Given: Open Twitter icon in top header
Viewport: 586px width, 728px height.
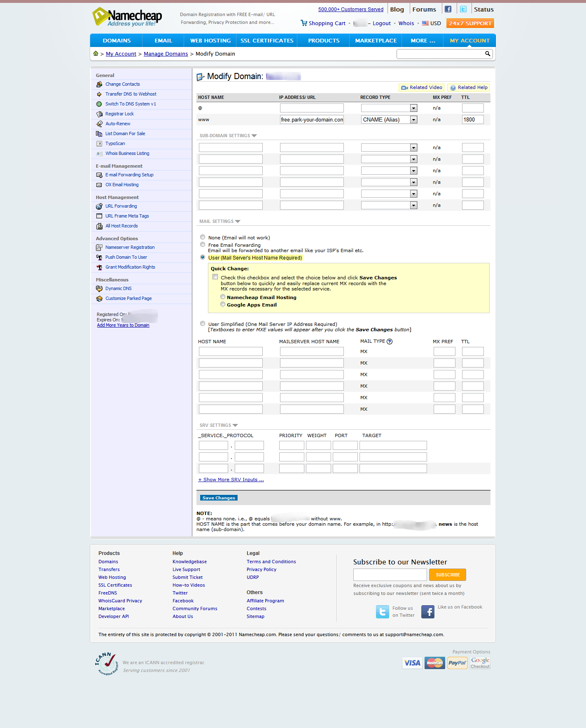Looking at the screenshot, I should [x=463, y=9].
